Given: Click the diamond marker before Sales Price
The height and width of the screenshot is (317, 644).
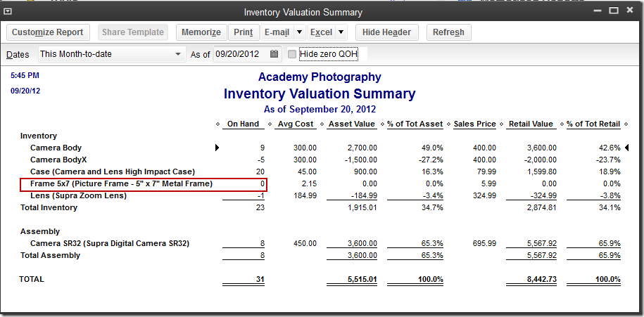Looking at the screenshot, I should click(448, 124).
